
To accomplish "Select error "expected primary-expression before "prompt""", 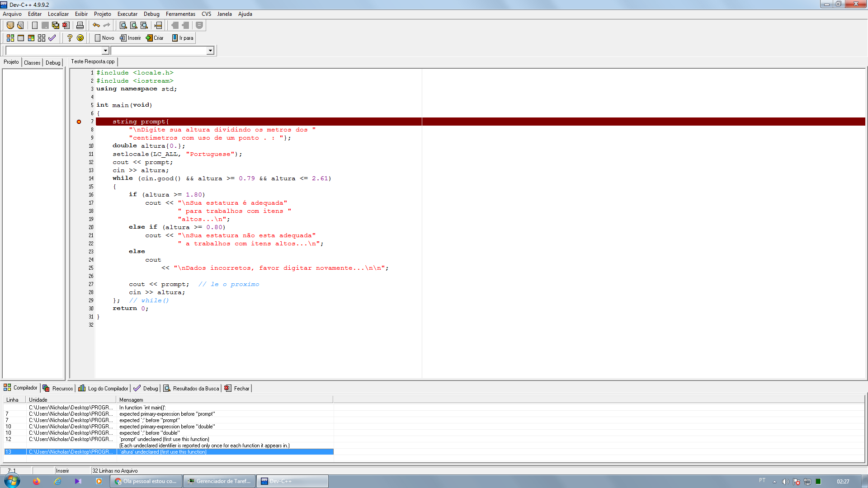I will 167,414.
